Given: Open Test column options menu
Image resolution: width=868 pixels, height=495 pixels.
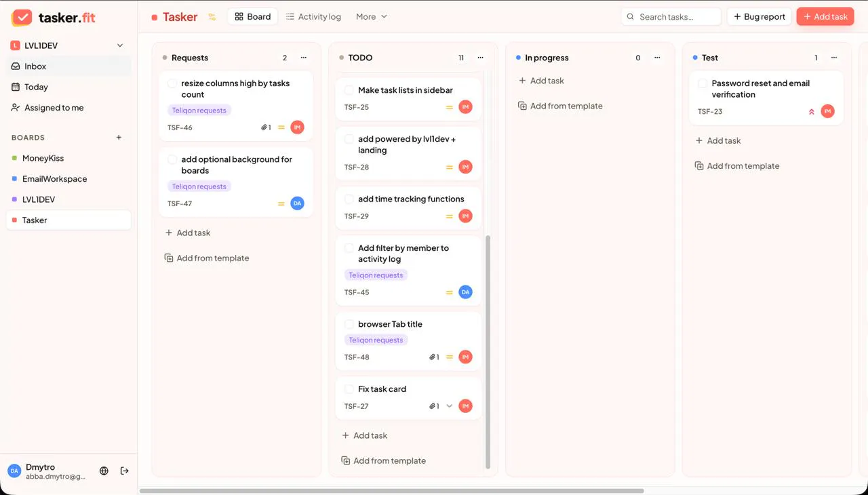Looking at the screenshot, I should tap(834, 58).
